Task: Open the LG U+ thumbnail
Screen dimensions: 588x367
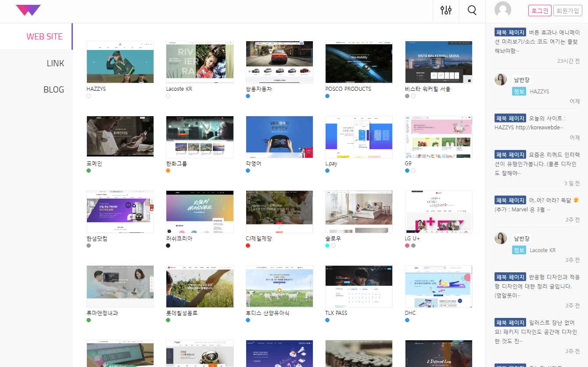Action: click(x=439, y=212)
